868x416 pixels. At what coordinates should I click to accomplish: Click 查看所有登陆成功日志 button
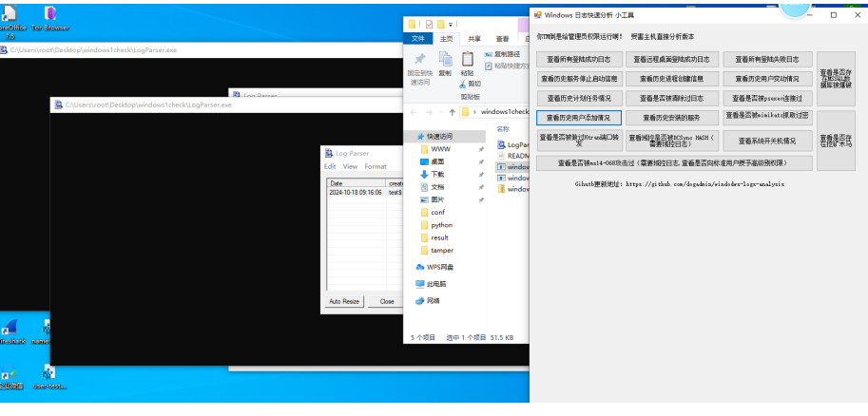click(x=579, y=59)
